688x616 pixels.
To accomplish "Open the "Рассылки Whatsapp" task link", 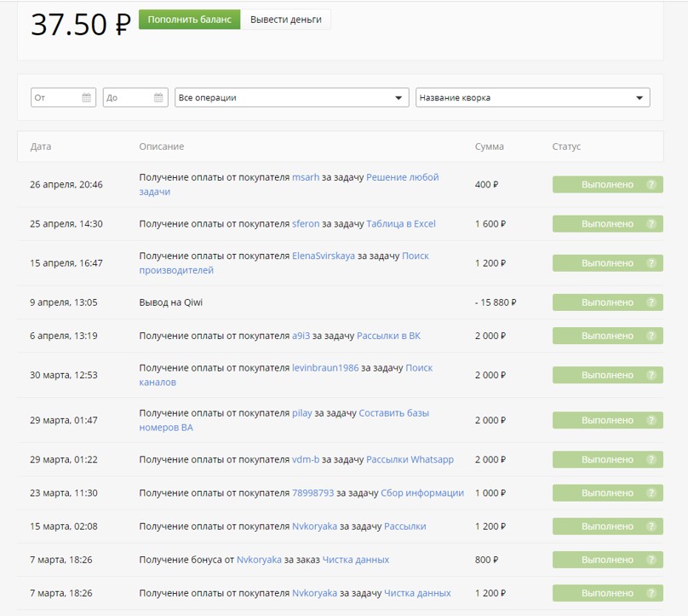I will (410, 460).
